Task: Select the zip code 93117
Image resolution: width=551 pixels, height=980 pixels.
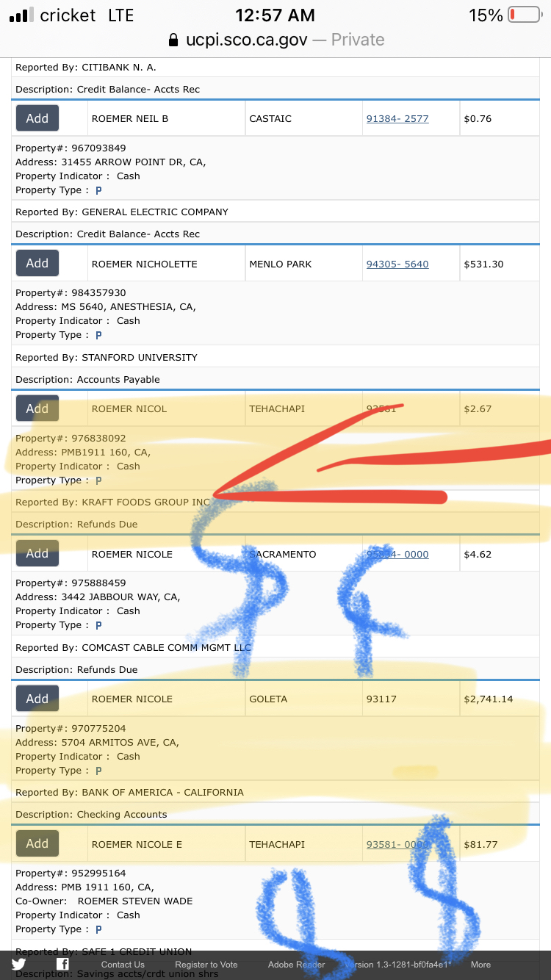Action: click(x=381, y=699)
